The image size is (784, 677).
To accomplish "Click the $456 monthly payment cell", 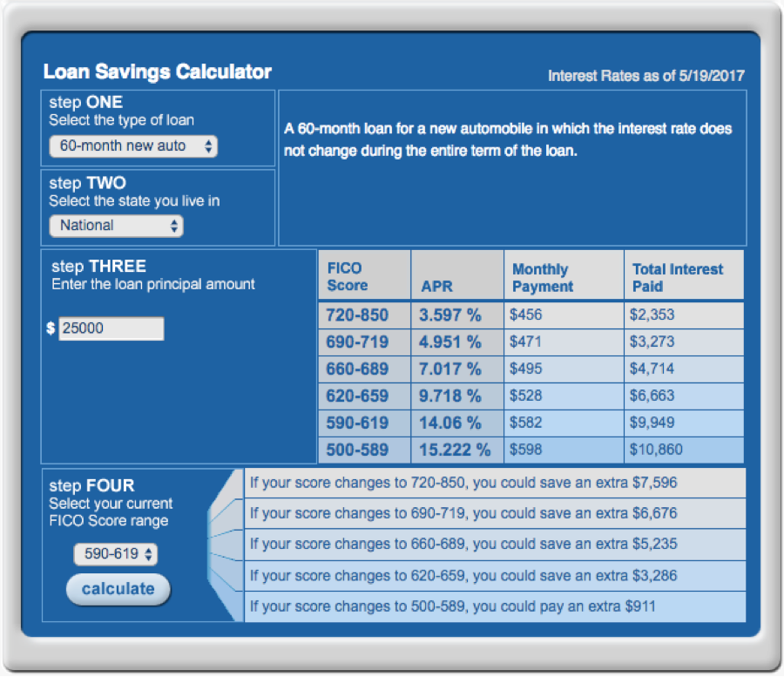I will click(564, 315).
